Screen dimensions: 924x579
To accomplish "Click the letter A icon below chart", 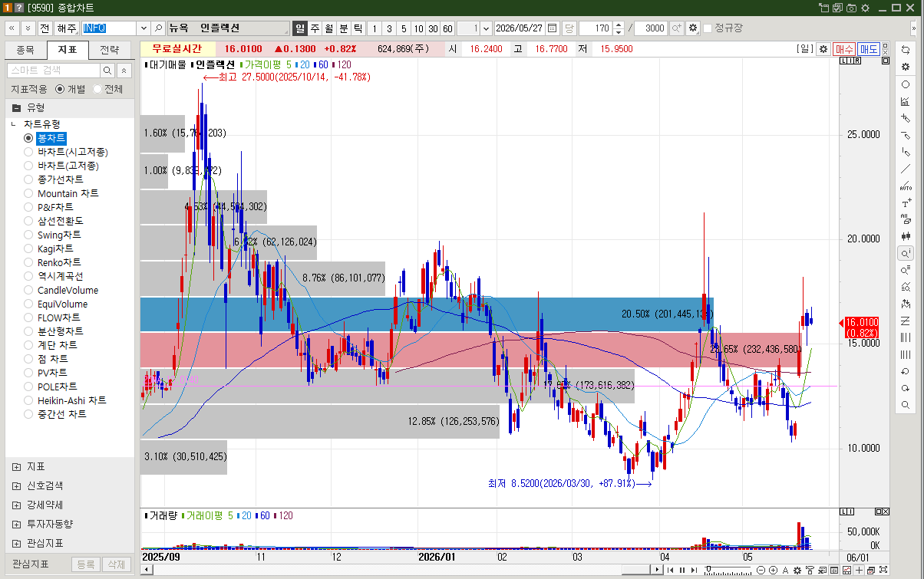I will coord(785,570).
